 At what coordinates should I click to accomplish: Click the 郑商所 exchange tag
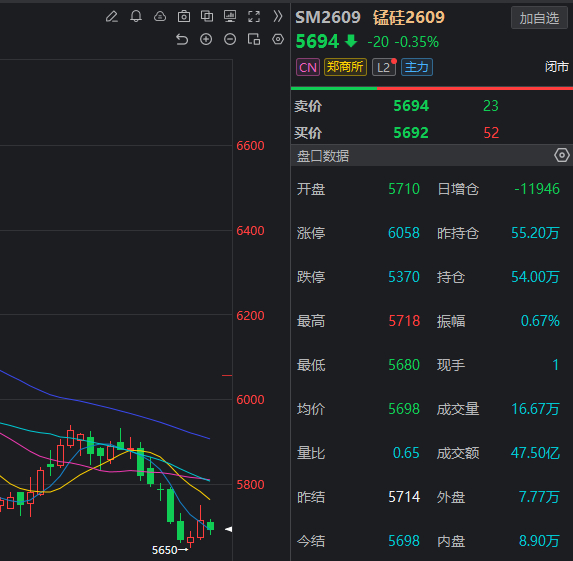[x=345, y=67]
